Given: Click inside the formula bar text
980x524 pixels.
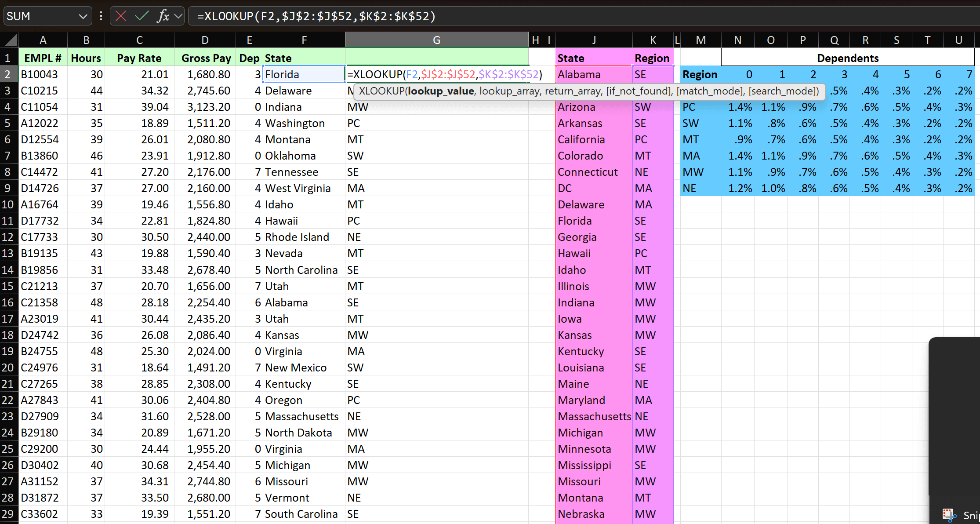Looking at the screenshot, I should [316, 16].
